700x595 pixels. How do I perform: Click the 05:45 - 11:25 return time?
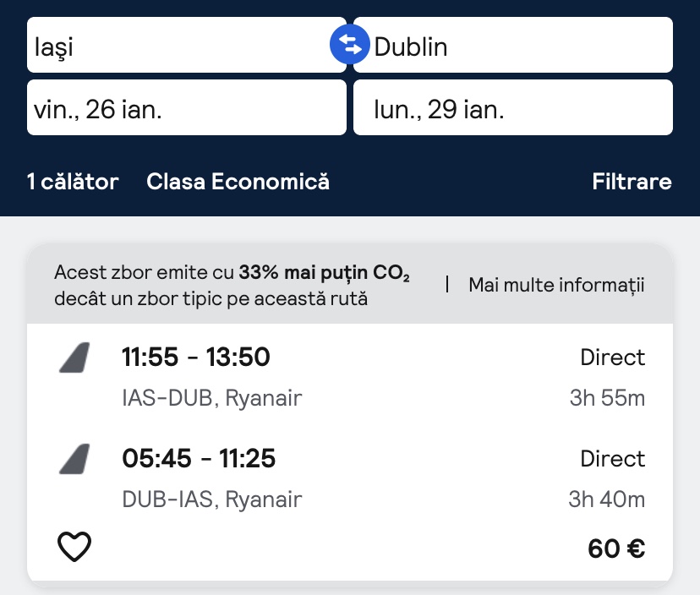click(x=199, y=459)
